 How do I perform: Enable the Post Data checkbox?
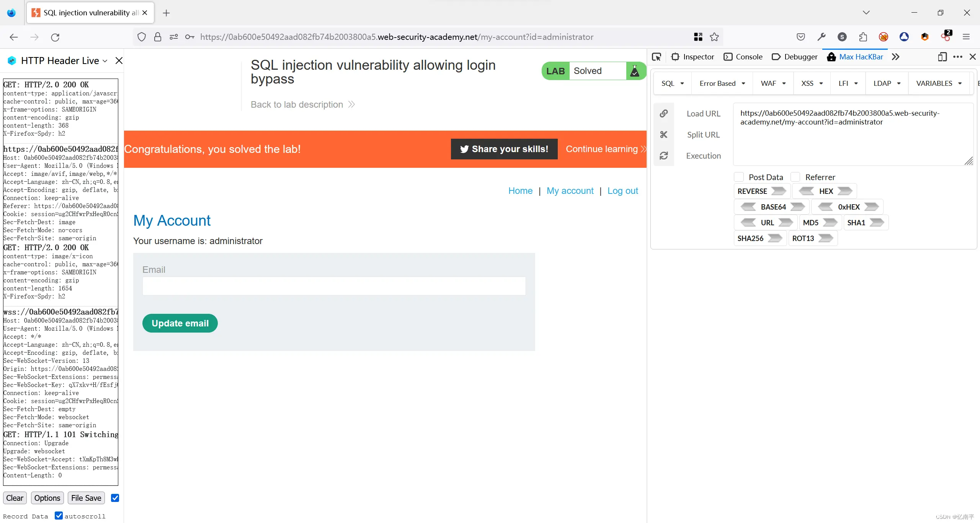coord(739,177)
